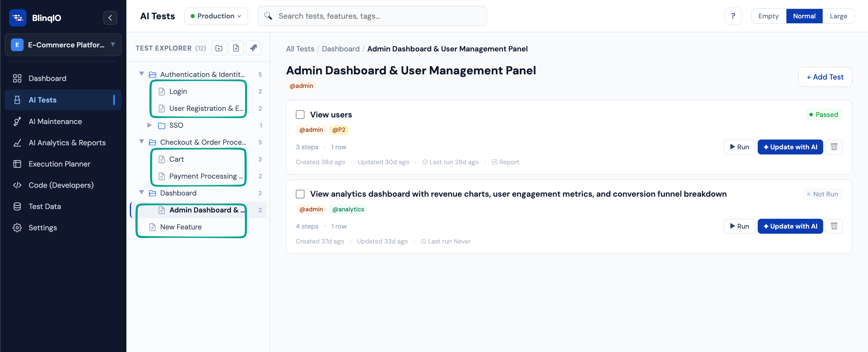Expand the SSO folder

pos(149,125)
